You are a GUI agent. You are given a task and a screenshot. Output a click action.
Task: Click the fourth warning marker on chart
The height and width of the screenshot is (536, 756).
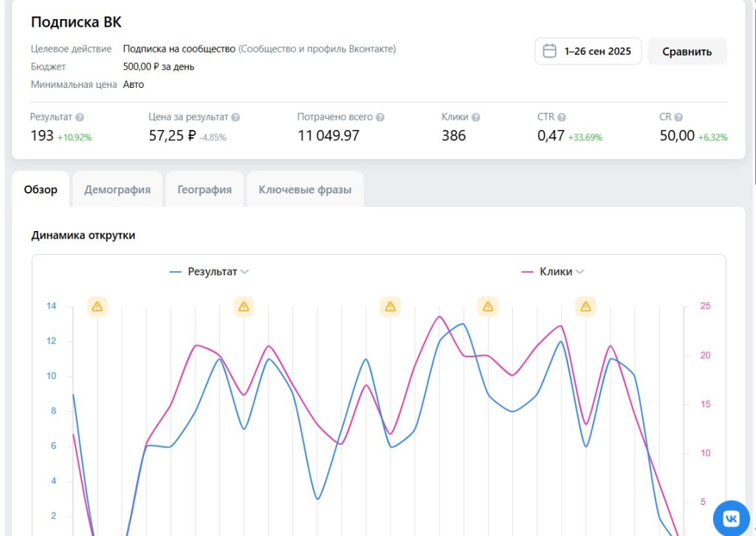click(488, 306)
